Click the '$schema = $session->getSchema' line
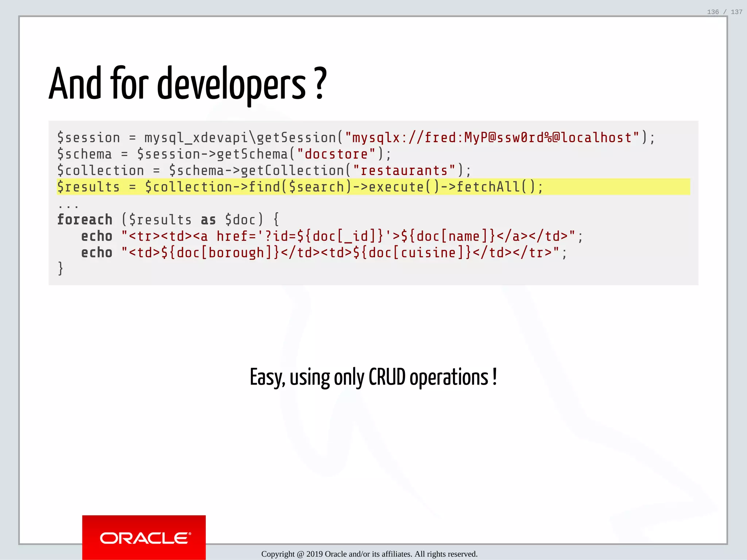 (224, 154)
